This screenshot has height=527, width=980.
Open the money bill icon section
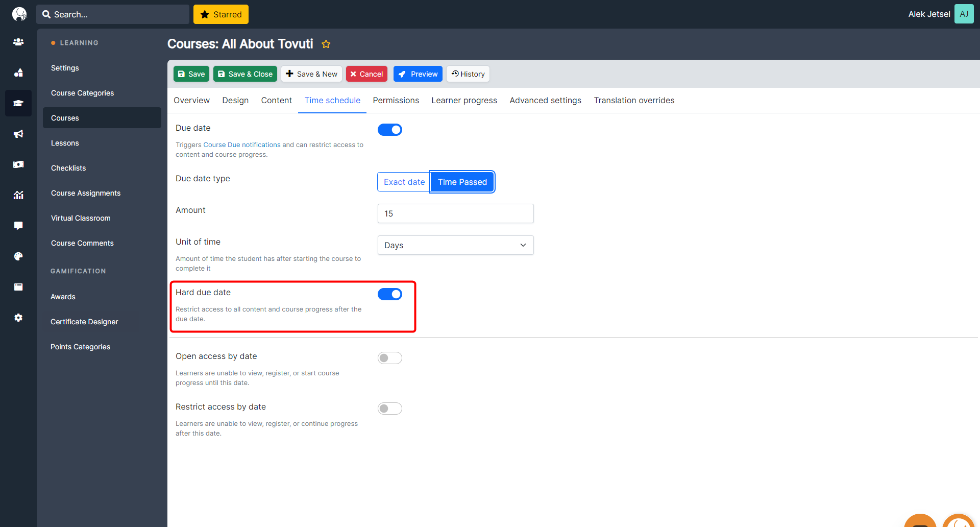tap(18, 164)
